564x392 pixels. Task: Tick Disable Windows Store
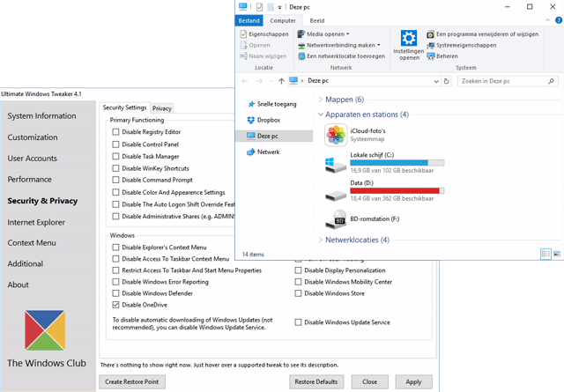(x=298, y=293)
